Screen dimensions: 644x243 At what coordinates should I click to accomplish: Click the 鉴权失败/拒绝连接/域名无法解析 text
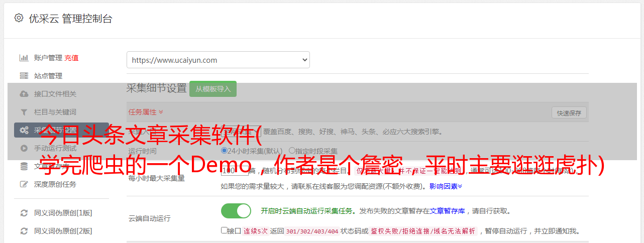(423, 231)
